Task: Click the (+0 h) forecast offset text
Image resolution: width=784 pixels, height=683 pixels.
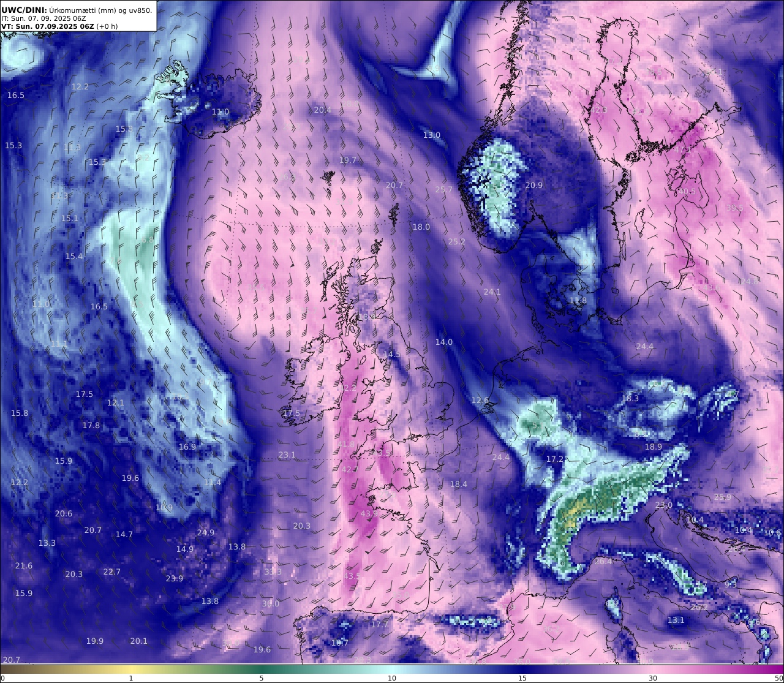Action: [x=107, y=26]
